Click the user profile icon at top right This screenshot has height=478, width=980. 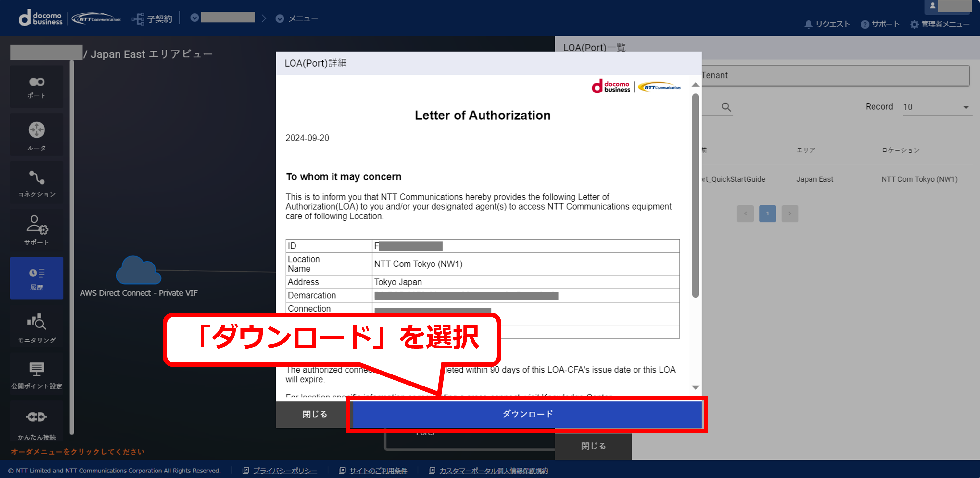click(x=933, y=6)
